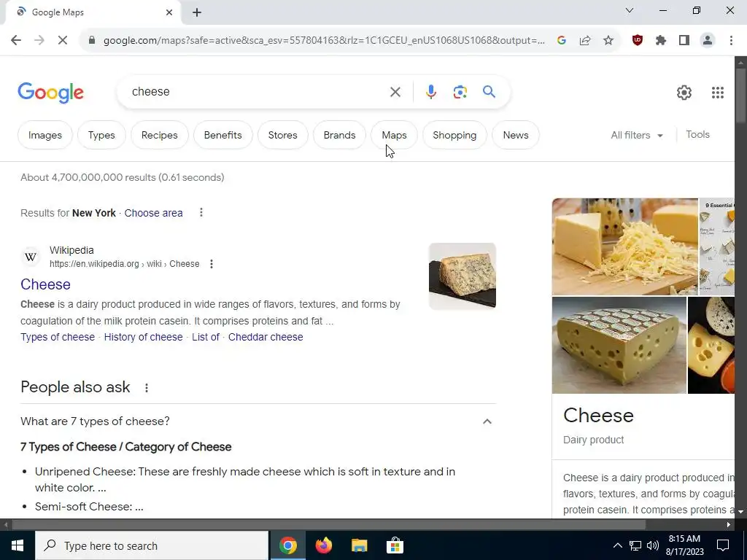Open the blue cheese thumbnail image
Viewport: 747px width, 560px height.
pyautogui.click(x=462, y=276)
